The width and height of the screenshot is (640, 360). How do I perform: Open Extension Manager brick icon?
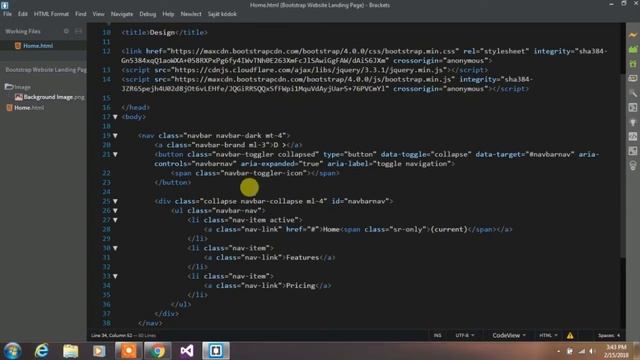[633, 49]
